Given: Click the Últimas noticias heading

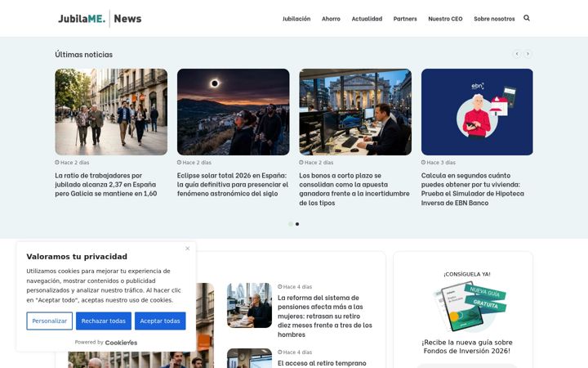Looking at the screenshot, I should (83, 55).
